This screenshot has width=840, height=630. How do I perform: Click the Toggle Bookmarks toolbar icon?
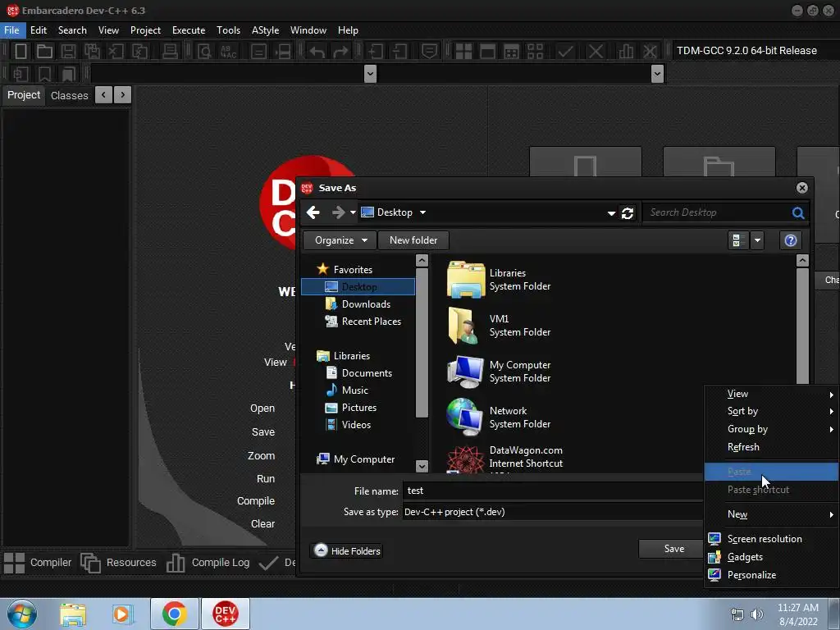[44, 73]
